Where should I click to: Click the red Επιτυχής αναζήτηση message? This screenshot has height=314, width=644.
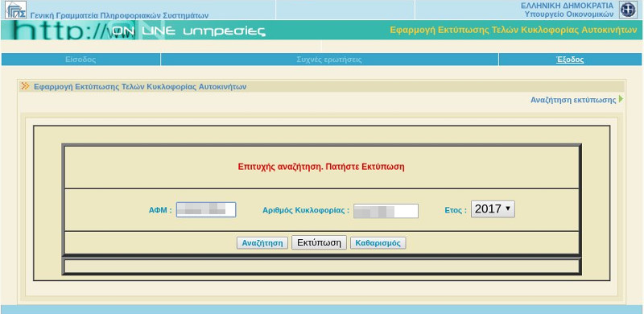(x=321, y=167)
